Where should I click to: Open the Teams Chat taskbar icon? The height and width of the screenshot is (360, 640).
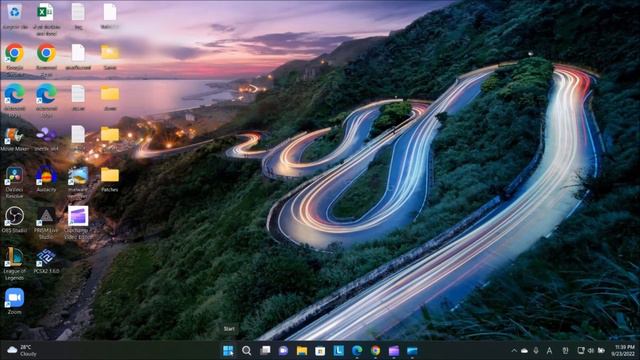point(283,351)
